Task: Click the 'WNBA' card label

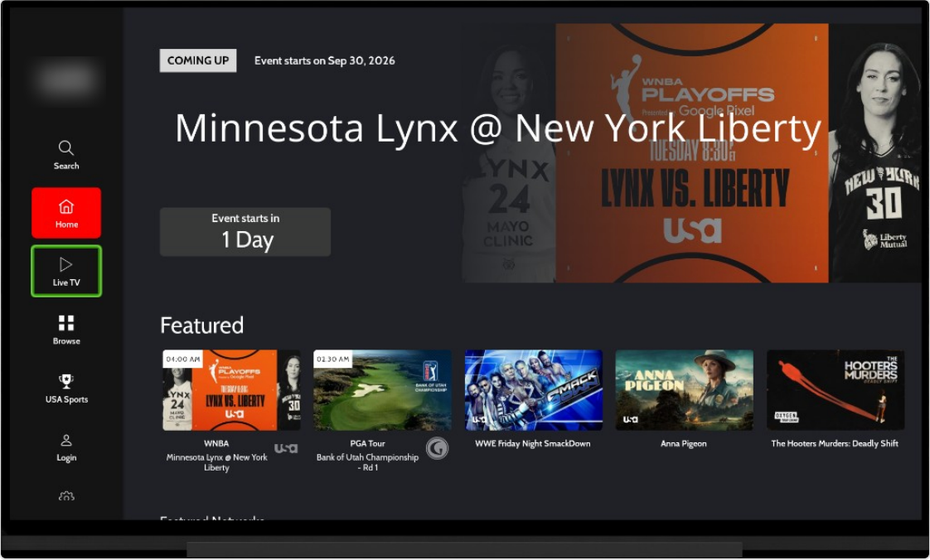Action: click(x=216, y=443)
